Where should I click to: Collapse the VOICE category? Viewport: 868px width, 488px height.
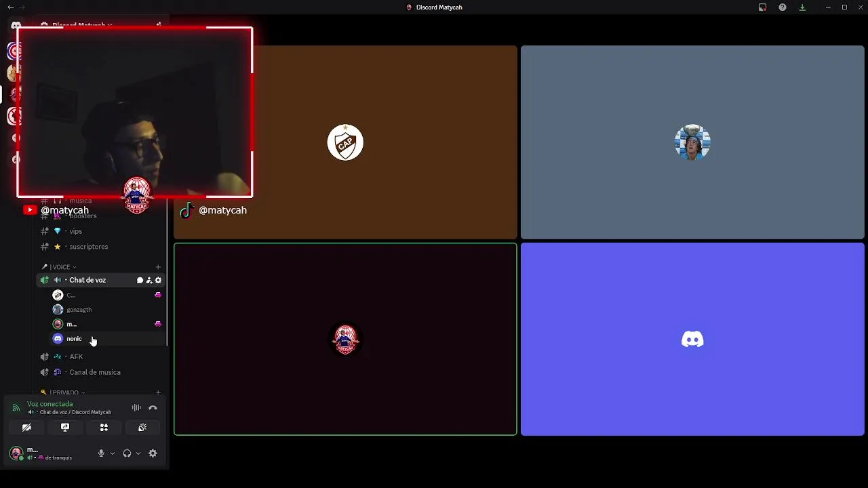[x=59, y=267]
